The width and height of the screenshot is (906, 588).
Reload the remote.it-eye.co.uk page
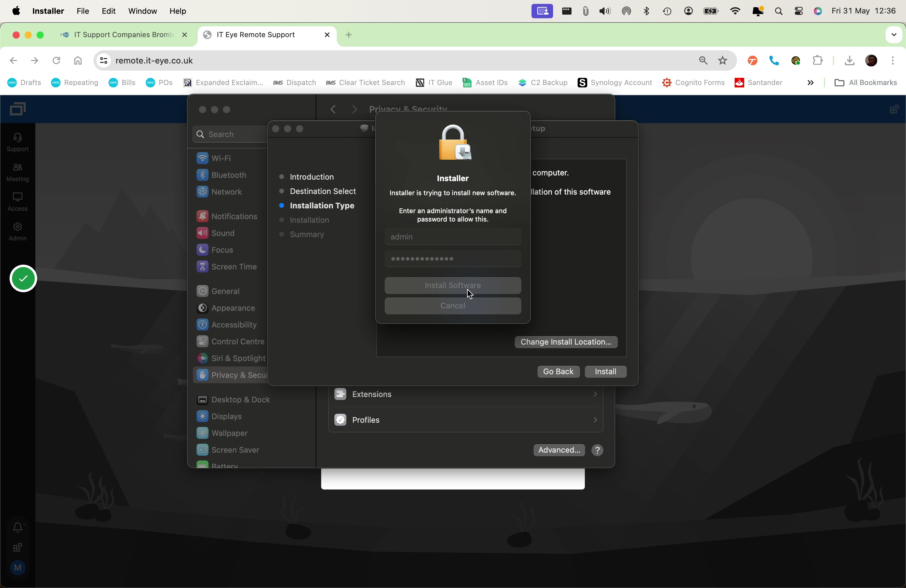click(56, 60)
